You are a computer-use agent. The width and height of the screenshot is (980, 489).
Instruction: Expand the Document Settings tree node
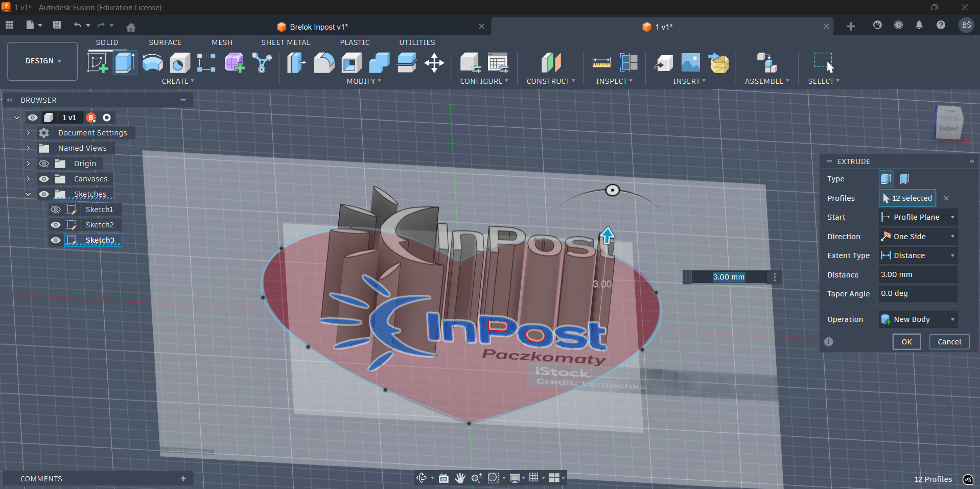28,133
